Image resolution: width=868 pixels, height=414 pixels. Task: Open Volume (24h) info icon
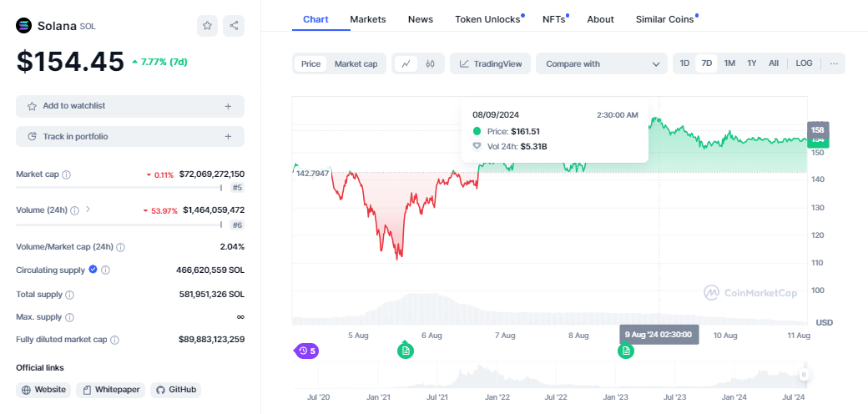(x=75, y=210)
